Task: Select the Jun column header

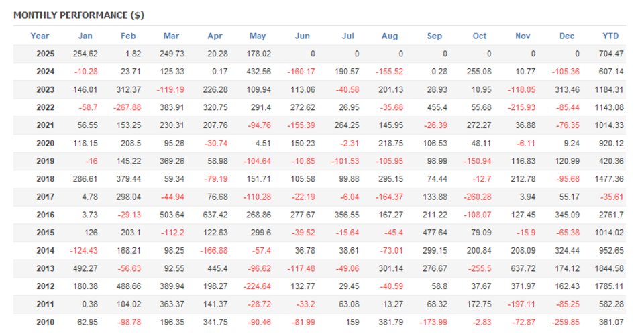Action: [x=303, y=36]
